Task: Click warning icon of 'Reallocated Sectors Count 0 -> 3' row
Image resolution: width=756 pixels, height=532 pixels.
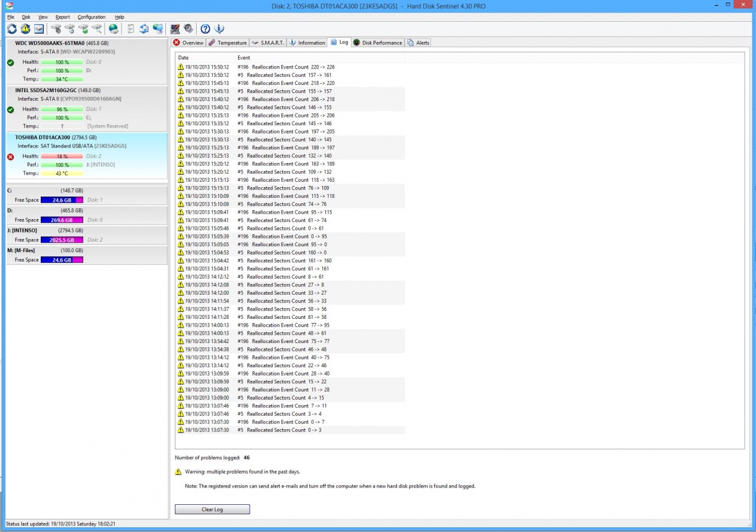Action: [x=181, y=430]
